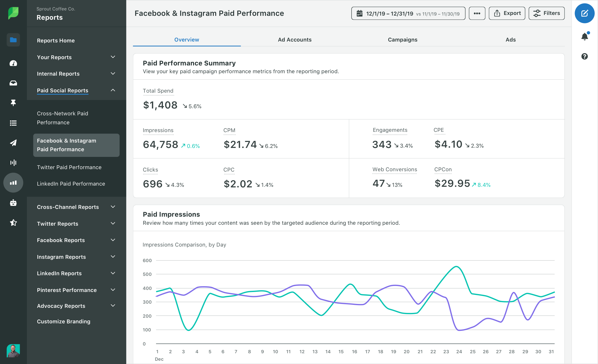Click the green line dip near Dec 3
This screenshot has height=364, width=598.
[x=188, y=330]
